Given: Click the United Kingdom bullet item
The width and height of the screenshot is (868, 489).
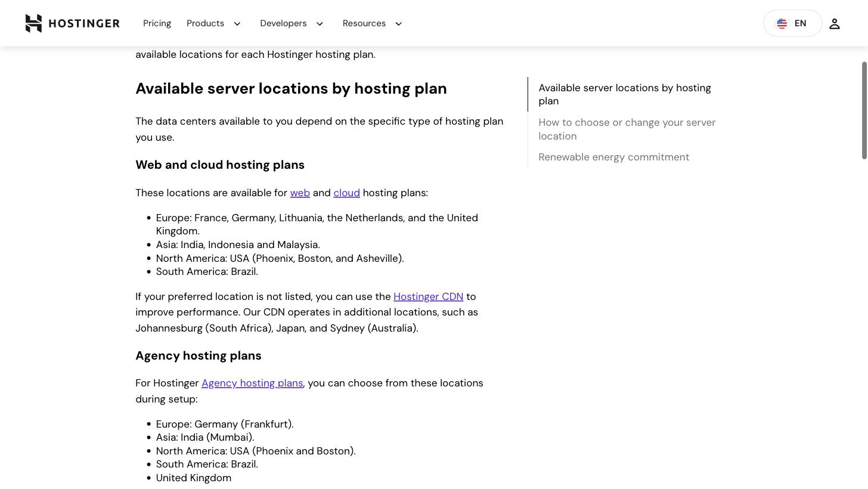Looking at the screenshot, I should tap(194, 478).
